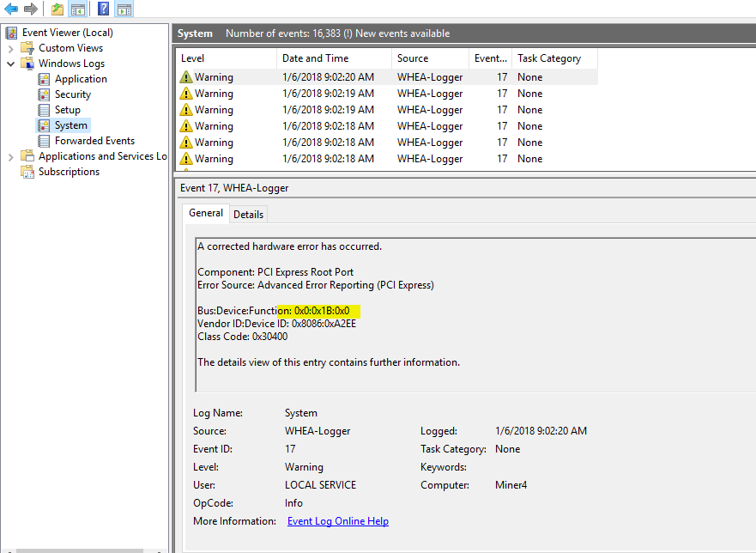The height and width of the screenshot is (553, 756).
Task: Open Help via the question mark icon
Action: pos(103,9)
